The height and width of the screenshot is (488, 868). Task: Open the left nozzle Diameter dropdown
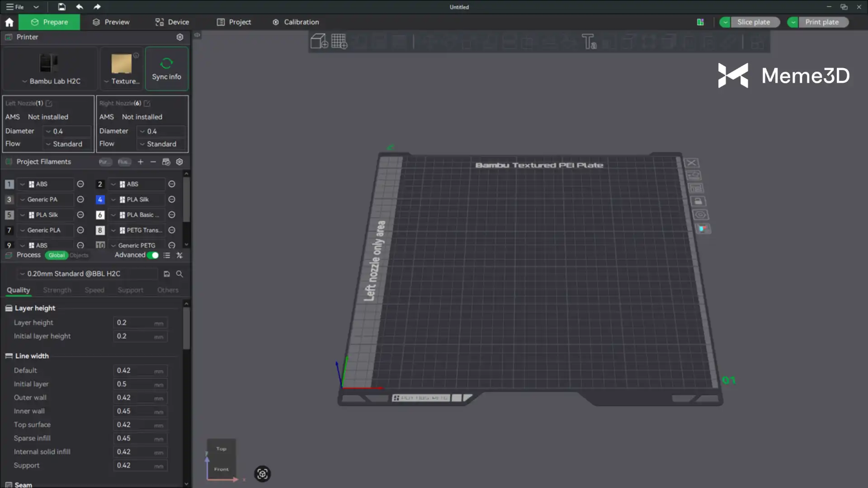(x=68, y=131)
